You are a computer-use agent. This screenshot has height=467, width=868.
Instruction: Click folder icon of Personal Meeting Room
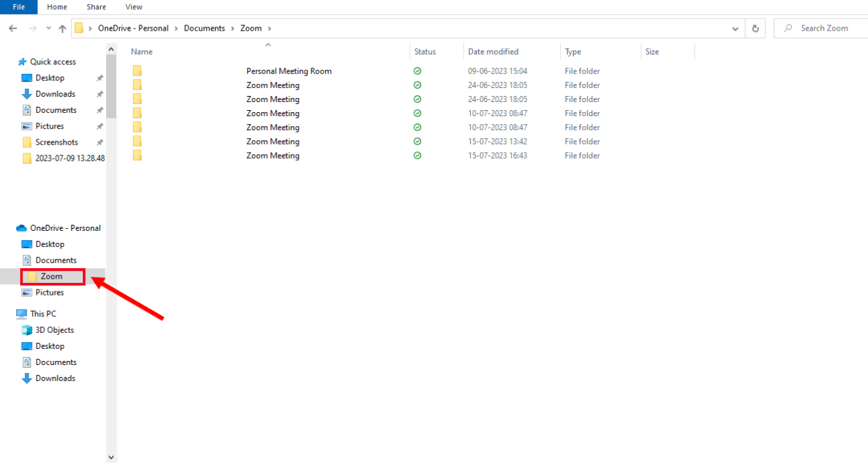point(137,71)
